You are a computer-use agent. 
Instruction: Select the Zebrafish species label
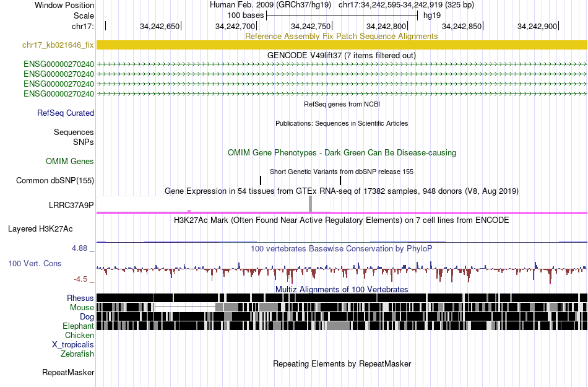click(77, 354)
